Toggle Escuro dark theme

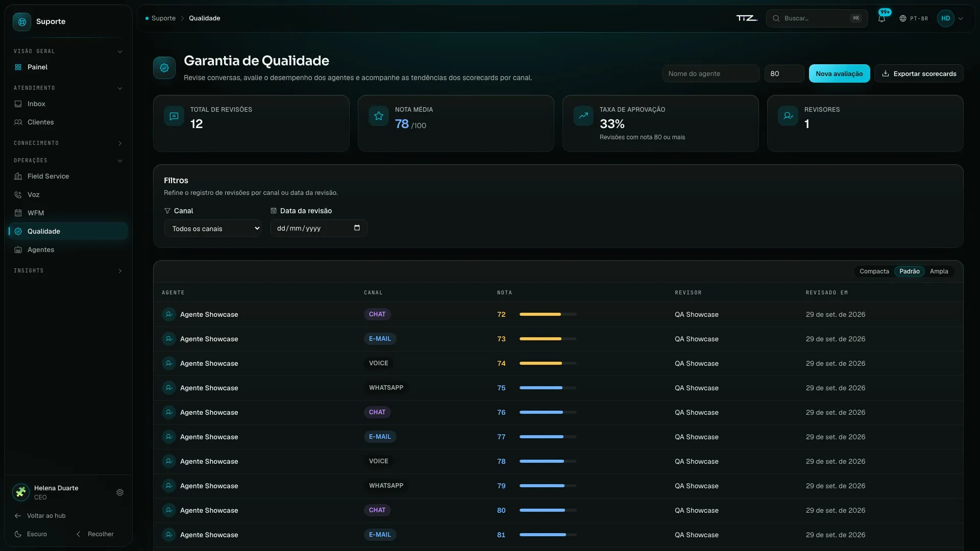click(x=31, y=534)
